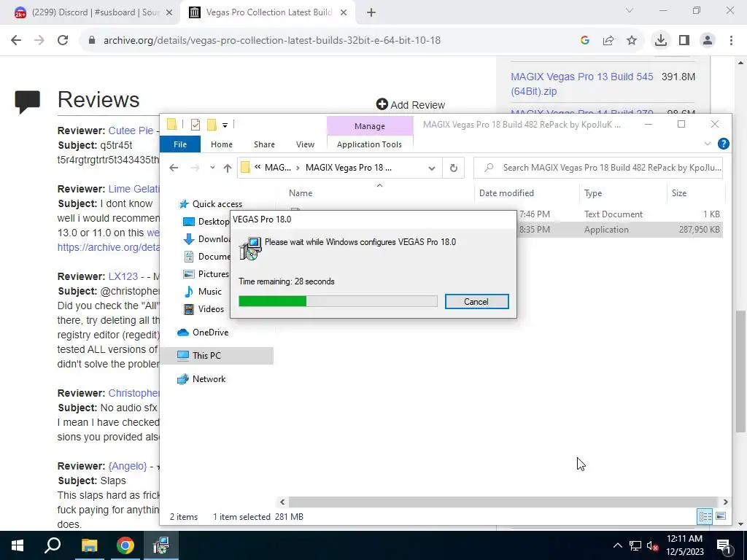This screenshot has width=747, height=560.
Task: Select the Manage contextual tab
Action: (370, 126)
